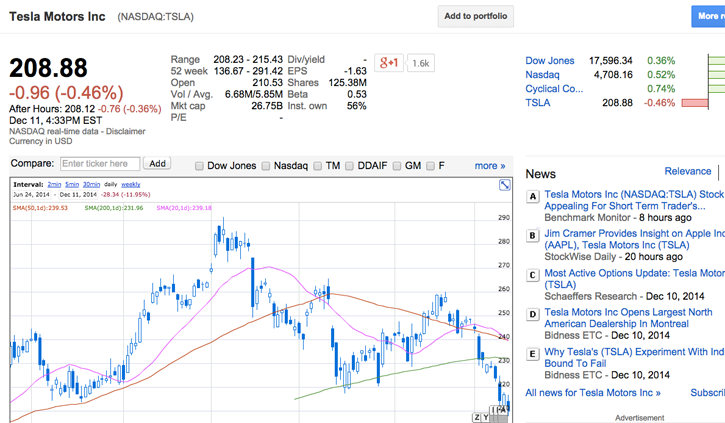Click the Subscribe link under news
The width and height of the screenshot is (725, 423).
coord(707,393)
